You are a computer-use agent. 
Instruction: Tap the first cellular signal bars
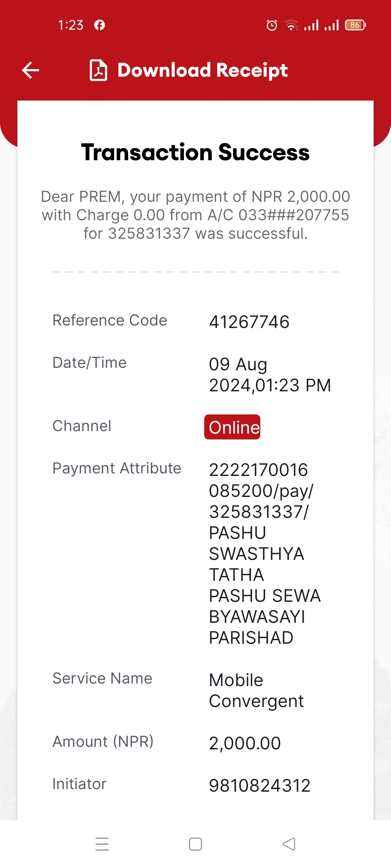311,25
